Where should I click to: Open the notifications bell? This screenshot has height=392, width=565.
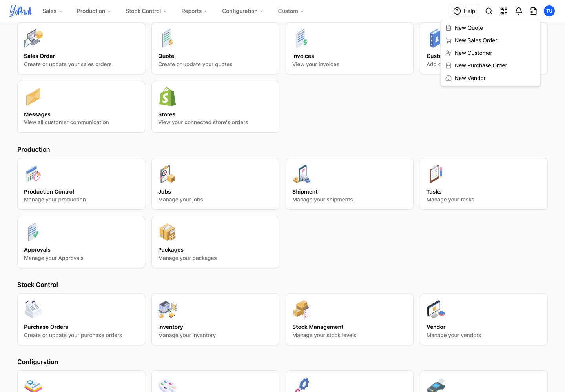[x=519, y=11]
